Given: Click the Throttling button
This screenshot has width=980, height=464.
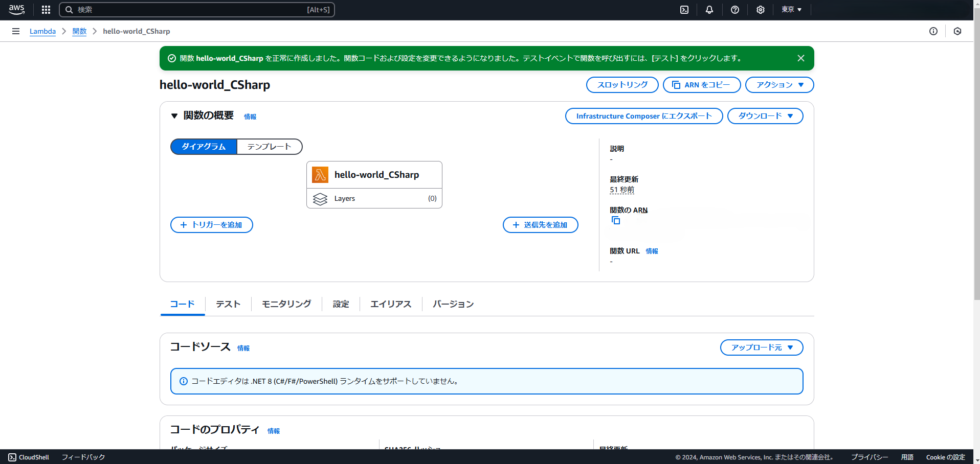Looking at the screenshot, I should click(622, 85).
